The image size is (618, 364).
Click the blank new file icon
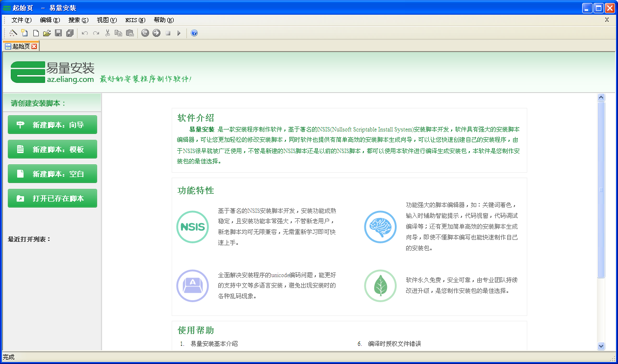coord(36,33)
